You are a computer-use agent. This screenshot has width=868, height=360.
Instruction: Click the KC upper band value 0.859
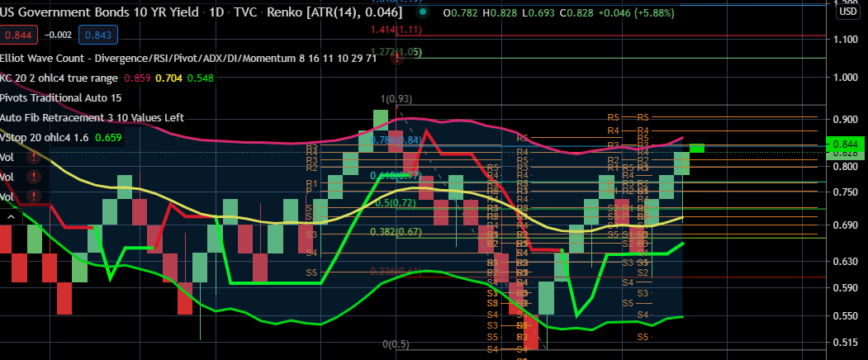137,78
